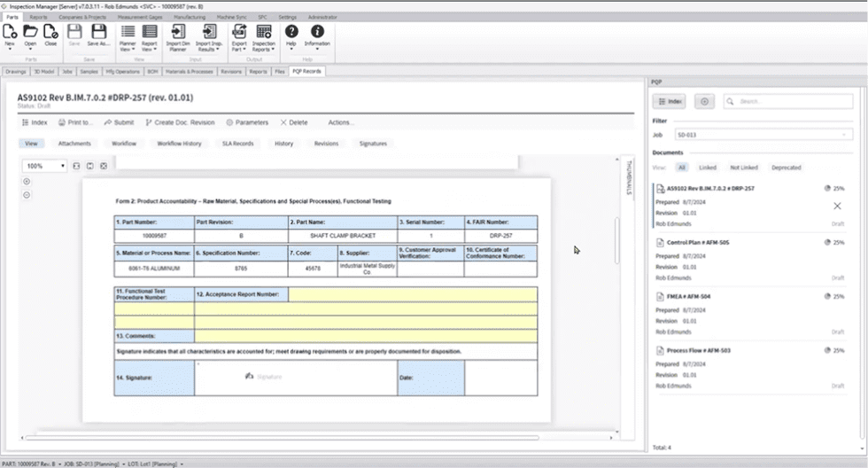Image resolution: width=868 pixels, height=468 pixels.
Task: Select the Linked view filter
Action: click(x=707, y=168)
